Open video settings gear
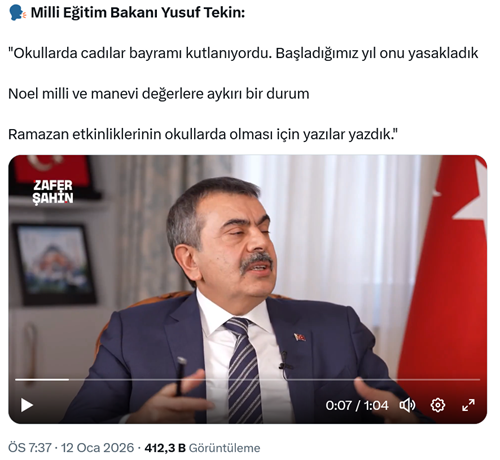The width and height of the screenshot is (500, 460). pyautogui.click(x=438, y=405)
